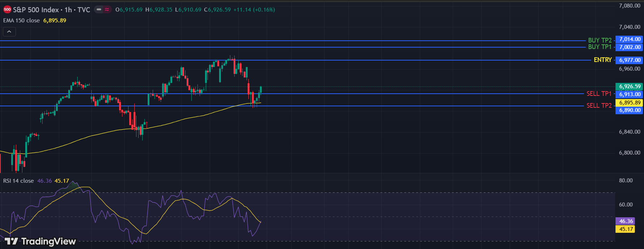Click the gray dash market status icon
644x249 pixels.
(99, 10)
